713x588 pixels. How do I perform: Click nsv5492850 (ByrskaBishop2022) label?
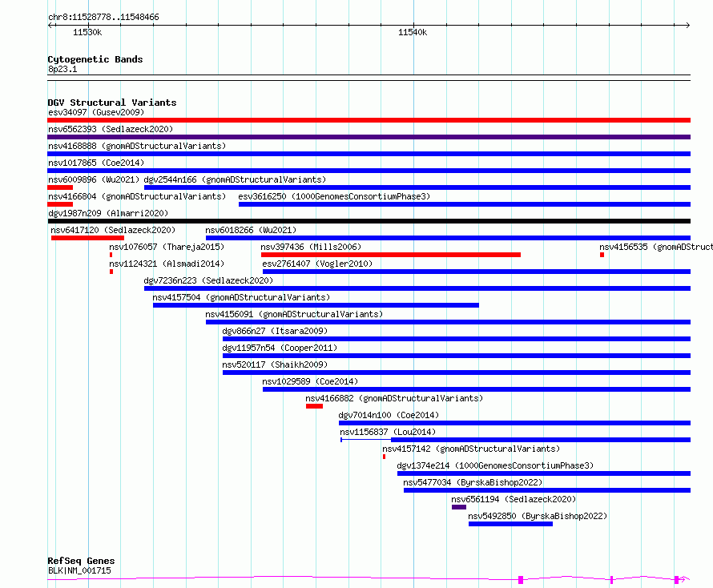(538, 516)
